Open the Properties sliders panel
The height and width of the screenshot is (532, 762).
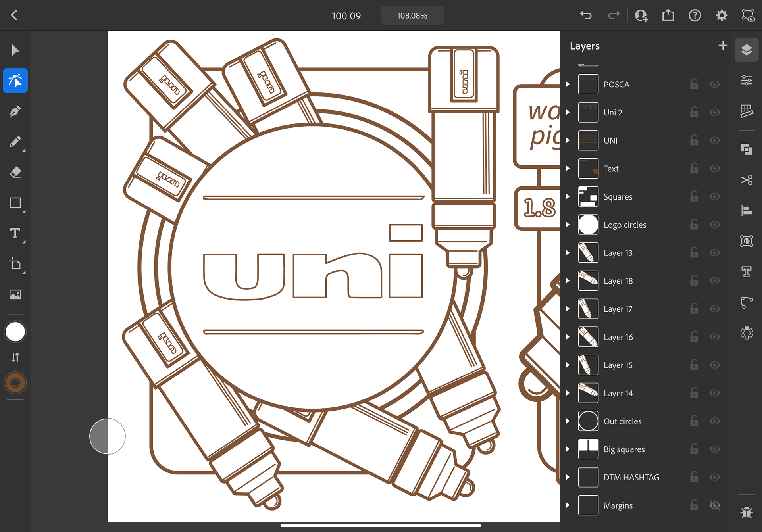click(x=747, y=81)
